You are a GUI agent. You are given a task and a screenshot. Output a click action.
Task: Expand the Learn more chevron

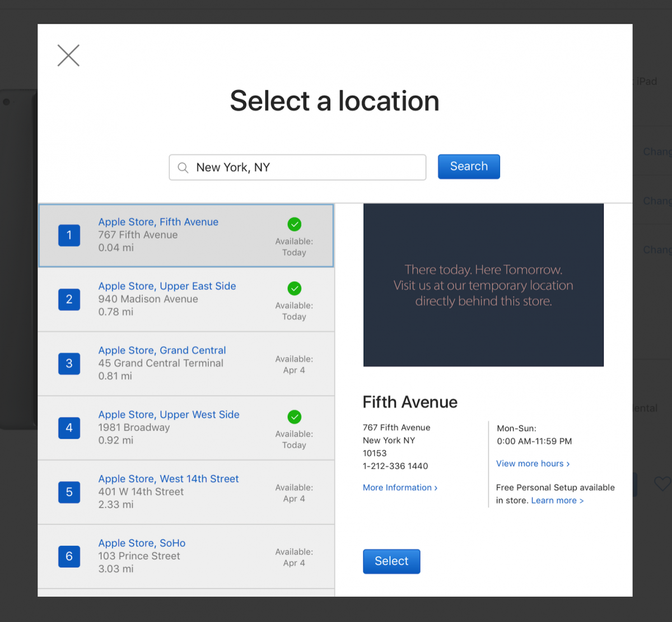click(x=557, y=500)
